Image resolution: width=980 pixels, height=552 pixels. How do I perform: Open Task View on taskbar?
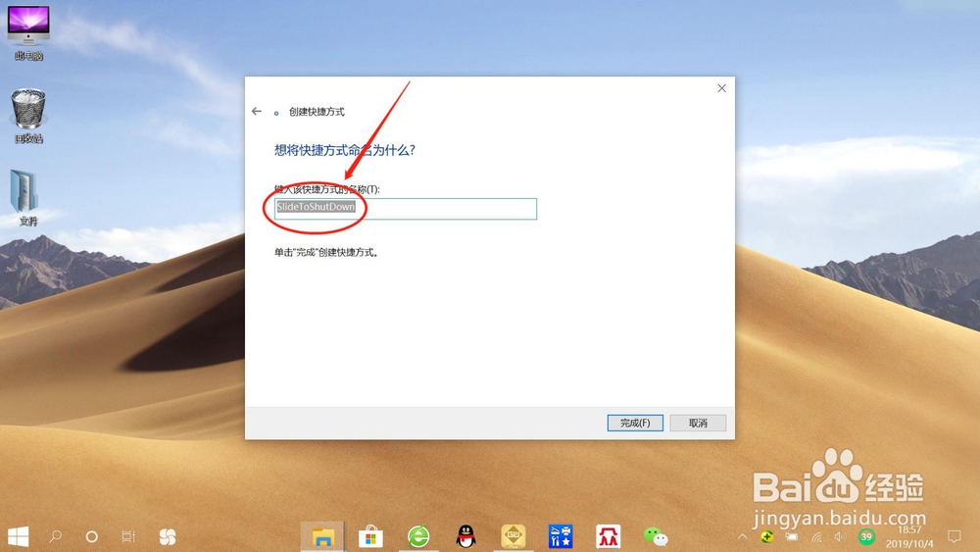coord(128,536)
